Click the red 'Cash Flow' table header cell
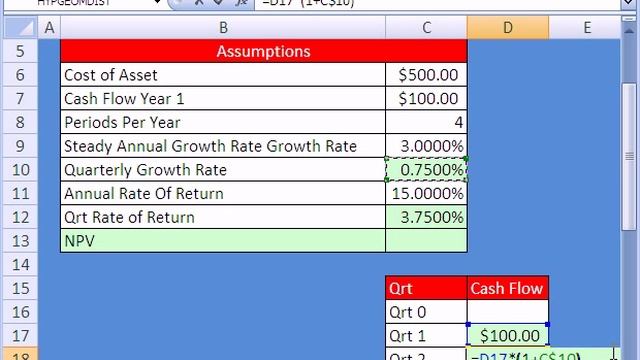This screenshot has height=360, width=640. 508,288
